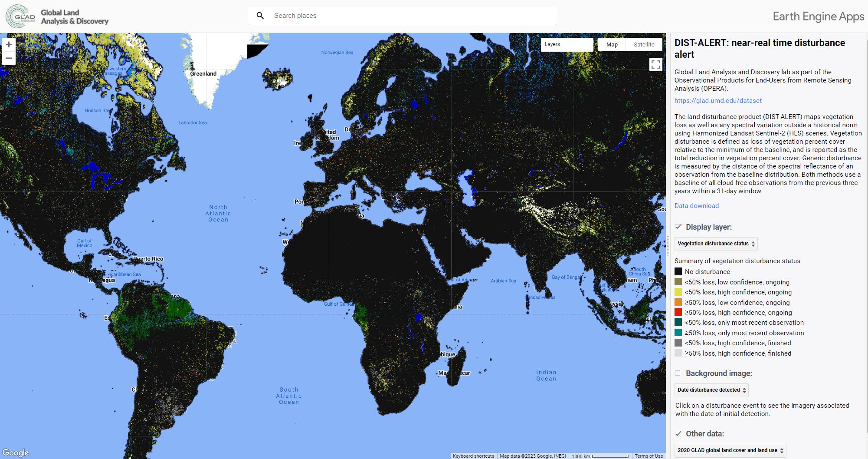Uncheck the Other data checkbox
This screenshot has width=868, height=459.
[678, 433]
